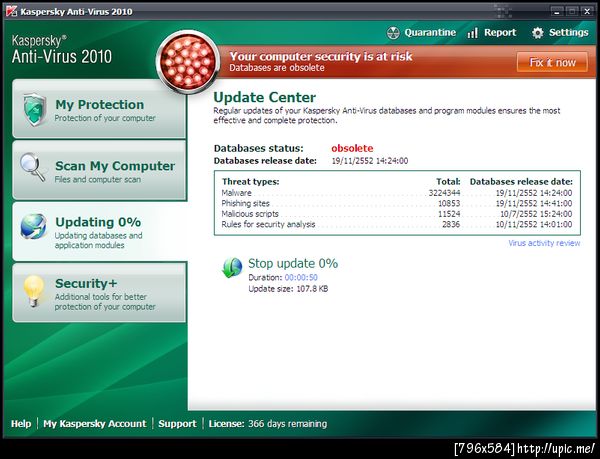Click the green shield My Protection icon

pyautogui.click(x=35, y=109)
